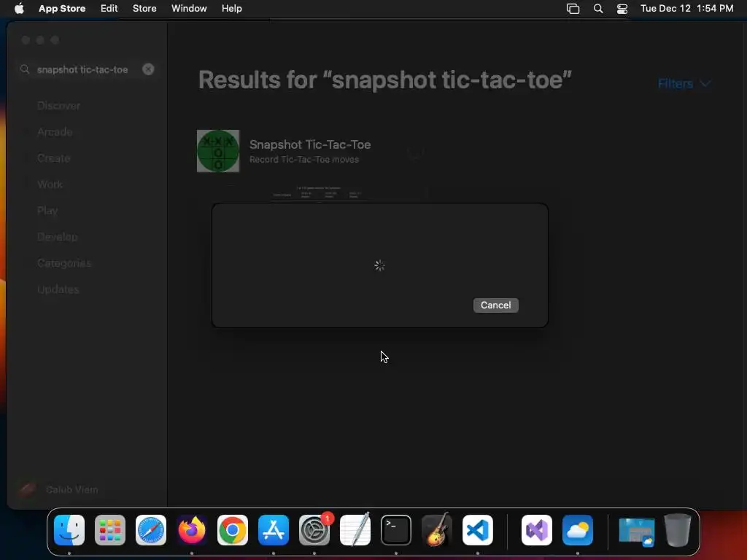Open the Store menu
The width and height of the screenshot is (747, 560).
click(144, 9)
